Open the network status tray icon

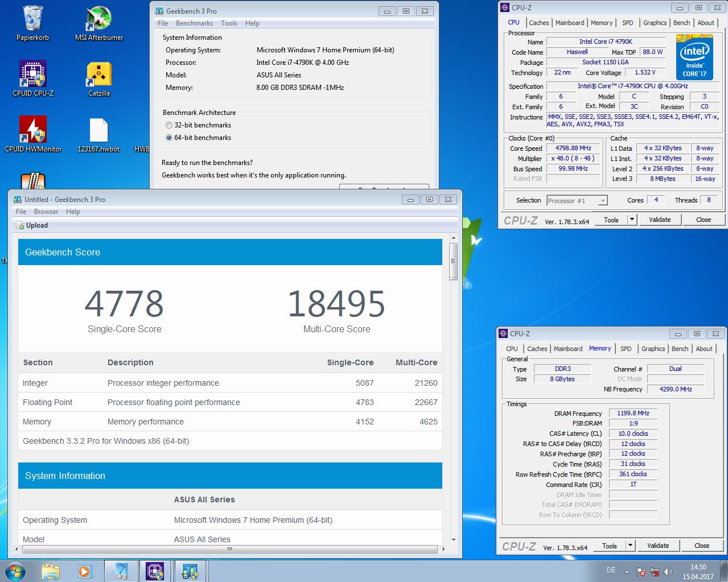click(x=655, y=572)
